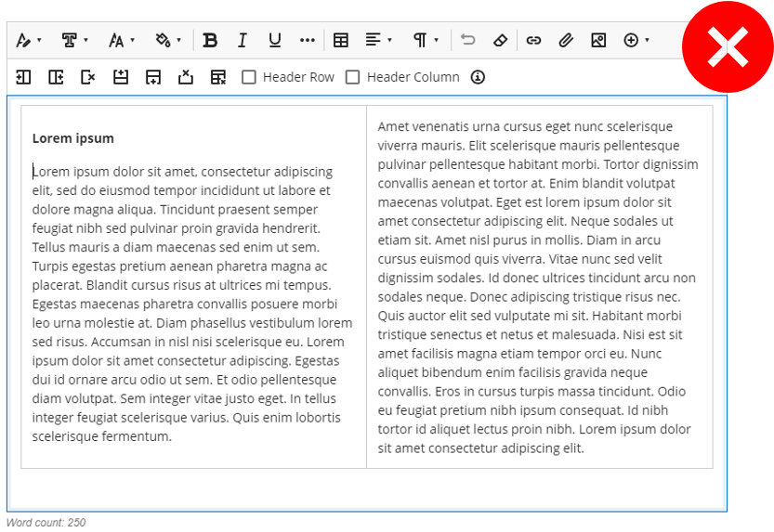Open the paragraph format dropdown
Screen dimensions: 774x532
click(426, 41)
